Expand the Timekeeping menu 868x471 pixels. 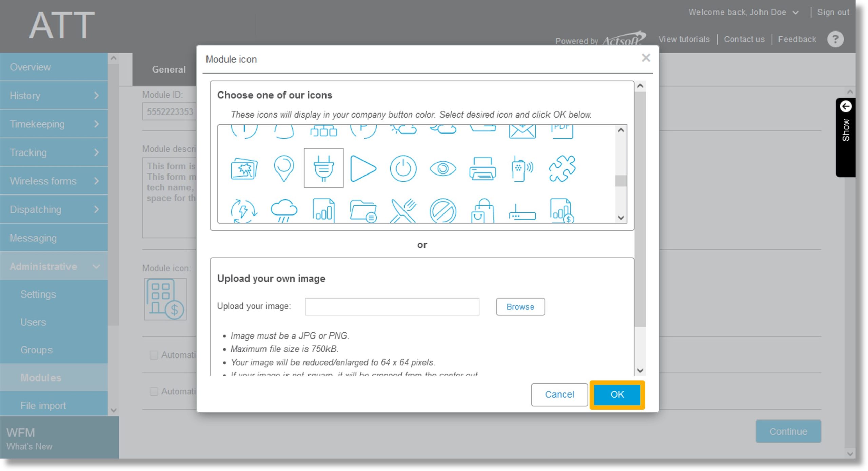point(54,124)
